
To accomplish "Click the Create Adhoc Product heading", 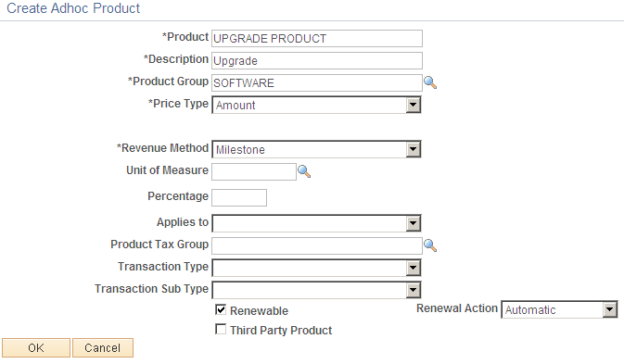I will [x=73, y=8].
